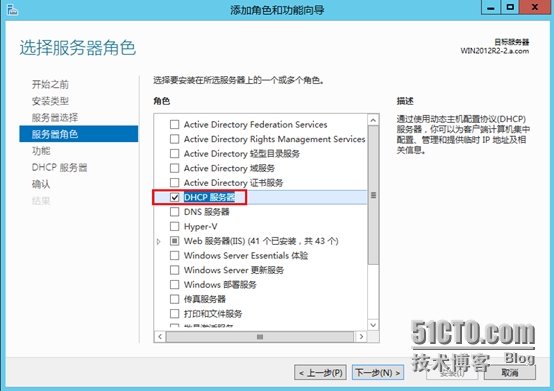Go to the 开始之前 step
The height and width of the screenshot is (391, 554).
coord(50,84)
